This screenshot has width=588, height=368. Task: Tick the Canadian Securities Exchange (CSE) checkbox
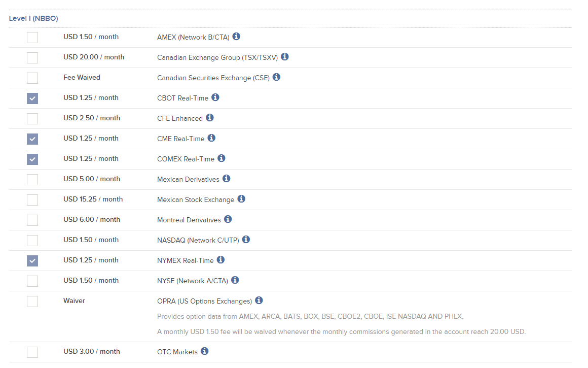32,78
